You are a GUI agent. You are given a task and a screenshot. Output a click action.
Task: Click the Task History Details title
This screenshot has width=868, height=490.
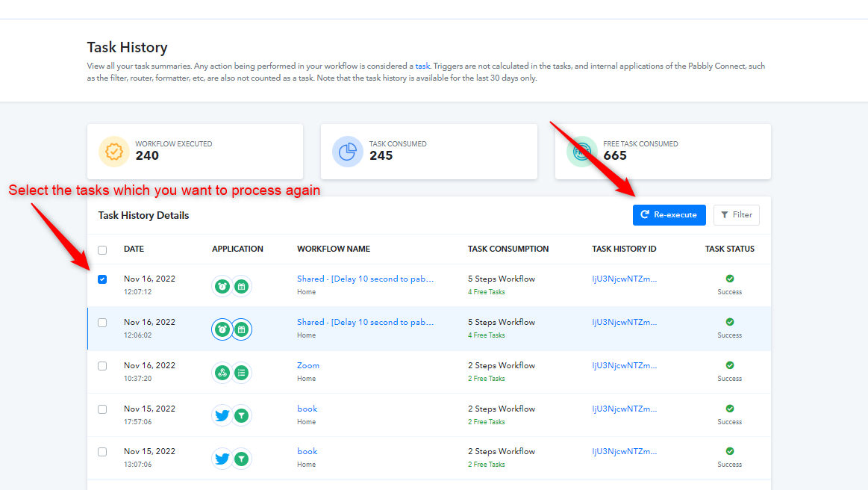(143, 216)
